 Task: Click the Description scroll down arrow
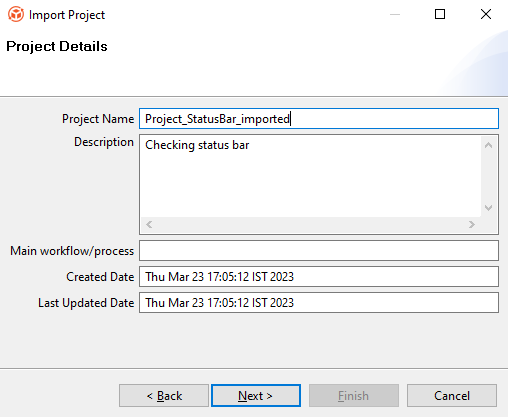[x=489, y=208]
